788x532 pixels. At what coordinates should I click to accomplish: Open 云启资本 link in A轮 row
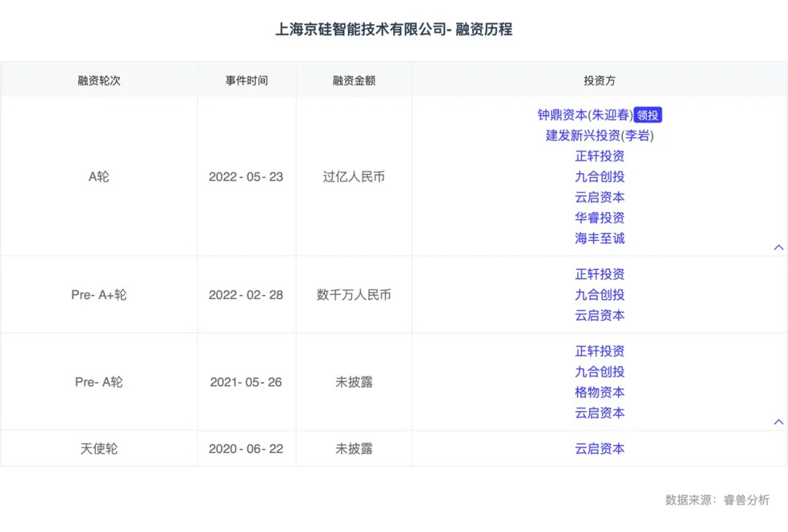[600, 198]
